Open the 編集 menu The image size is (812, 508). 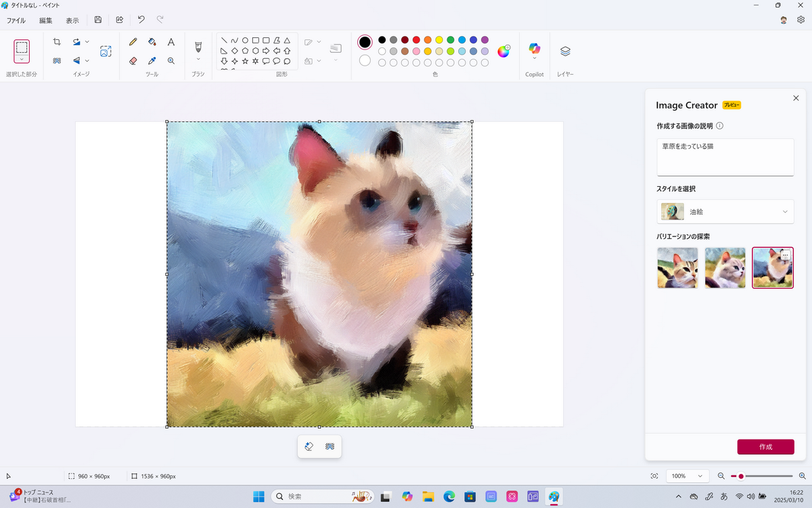(x=45, y=20)
